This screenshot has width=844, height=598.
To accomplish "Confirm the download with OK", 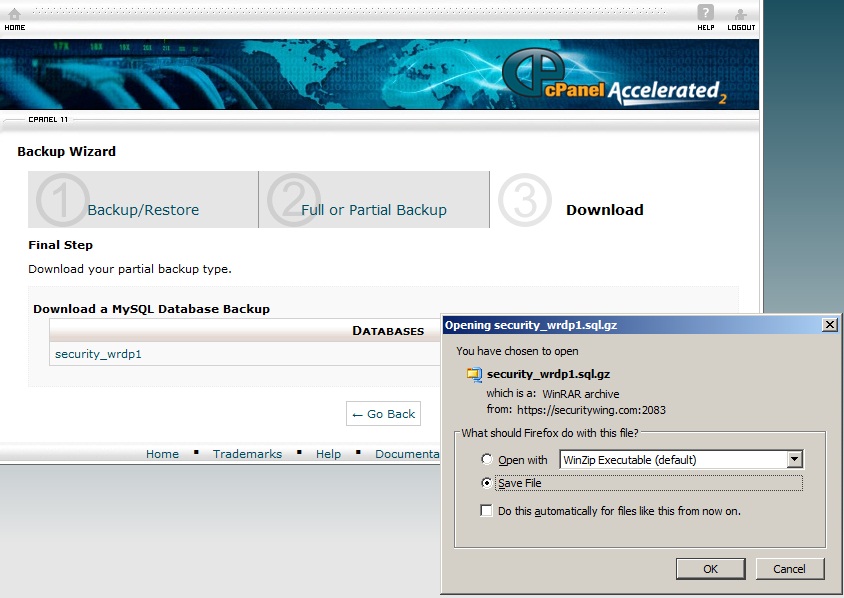I will click(x=711, y=569).
